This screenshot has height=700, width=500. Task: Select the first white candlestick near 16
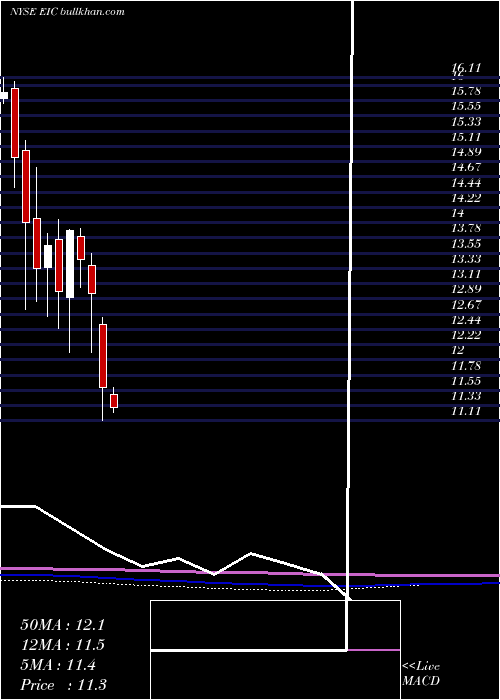(4, 95)
